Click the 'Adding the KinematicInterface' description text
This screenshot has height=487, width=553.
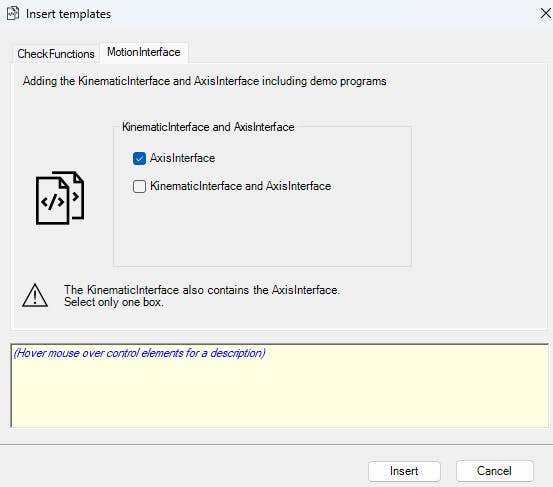pyautogui.click(x=205, y=81)
